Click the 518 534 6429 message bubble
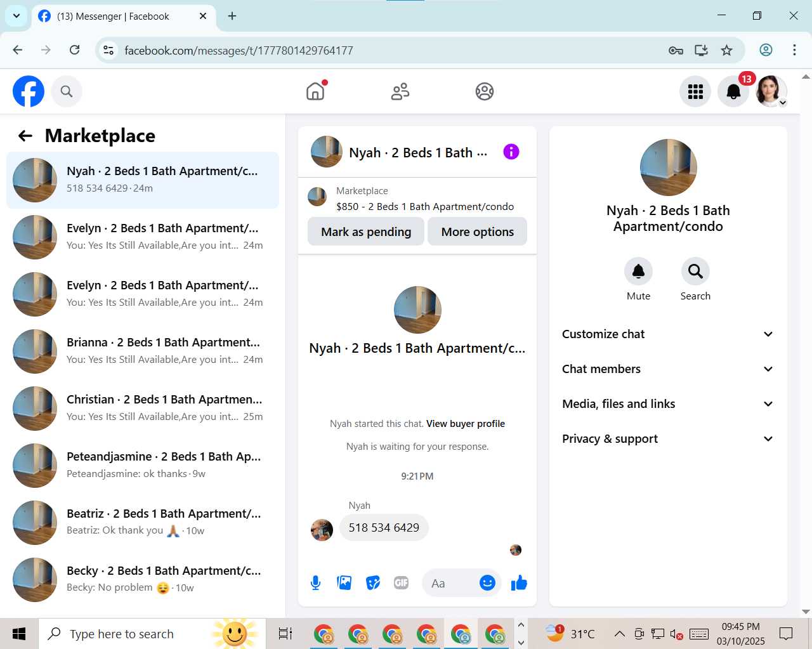 384,528
